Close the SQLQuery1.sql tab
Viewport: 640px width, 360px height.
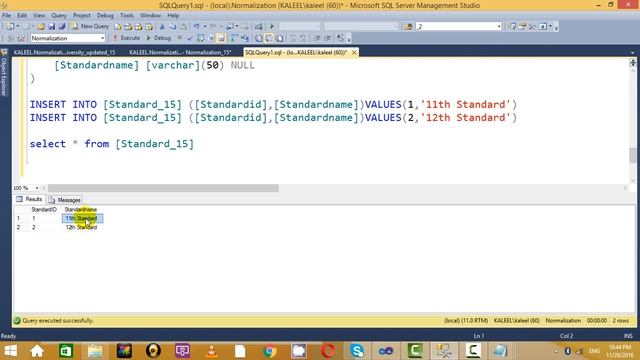[x=354, y=52]
